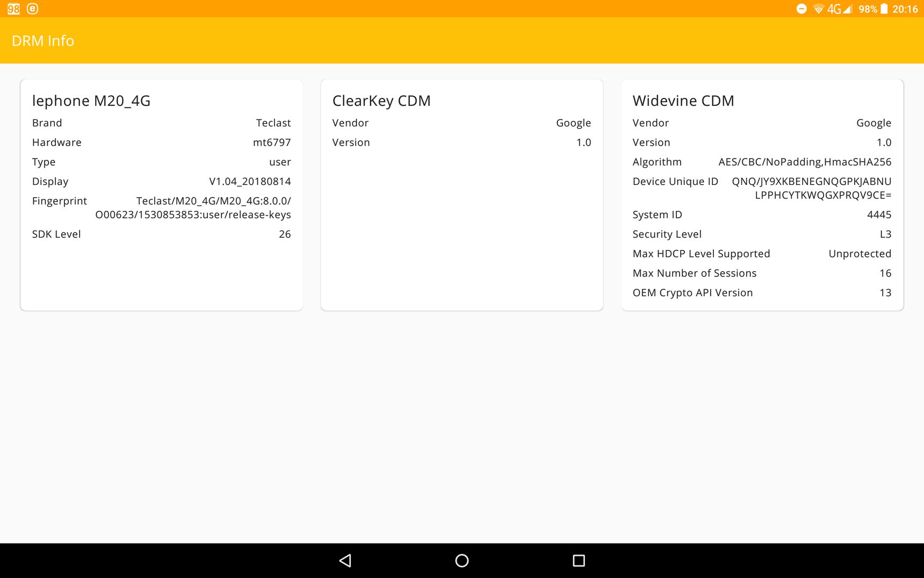Tap the Display value V1.04_20180814

(250, 181)
